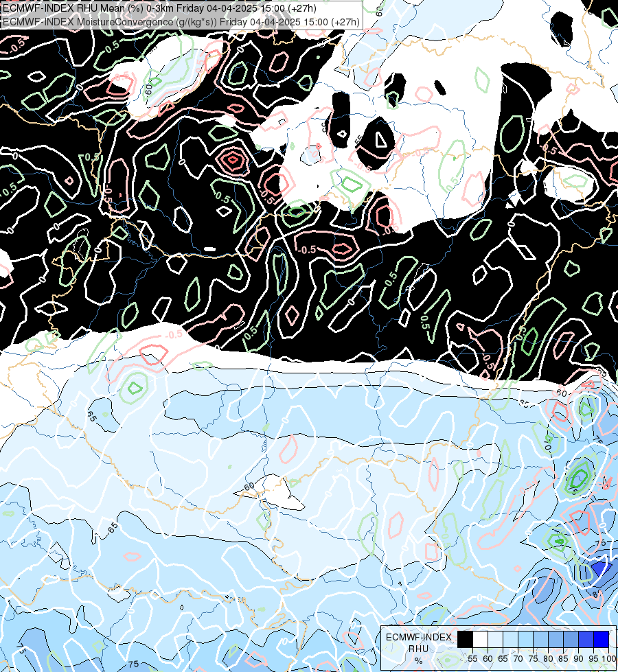This screenshot has width=618, height=672.
Task: Pick the darkest blue legend swatch before 100
Action: click(x=602, y=639)
